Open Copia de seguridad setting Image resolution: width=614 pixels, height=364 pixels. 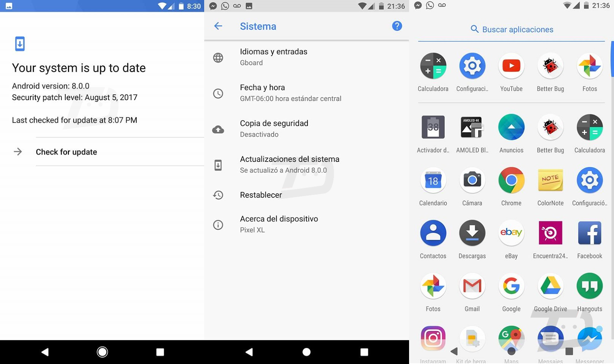[307, 129]
